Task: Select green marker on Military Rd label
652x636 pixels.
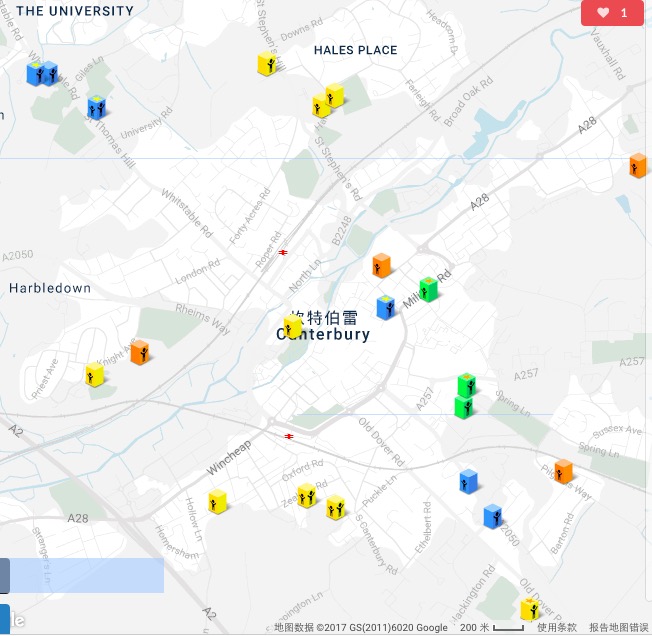Action: 428,289
